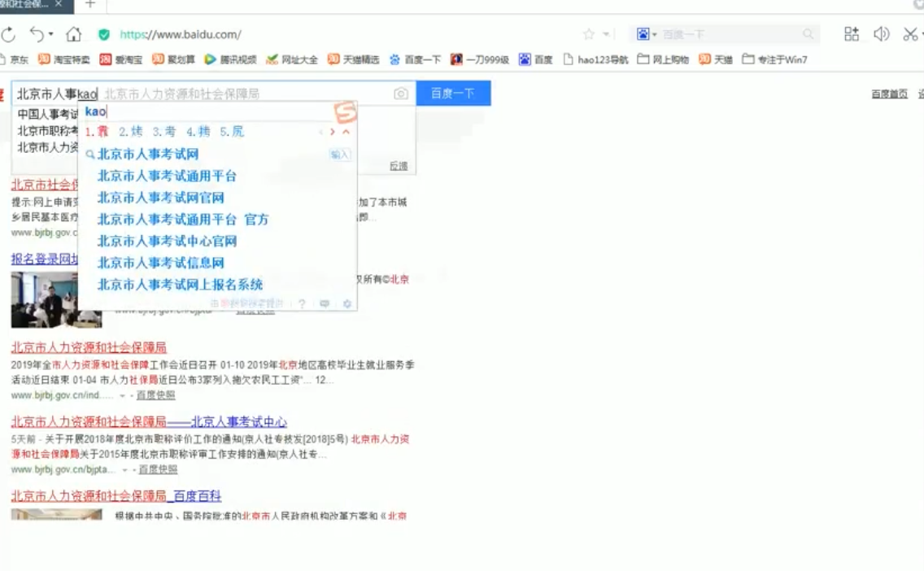Open the hao123导航 bookmark
The height and width of the screenshot is (571, 924).
click(x=595, y=59)
